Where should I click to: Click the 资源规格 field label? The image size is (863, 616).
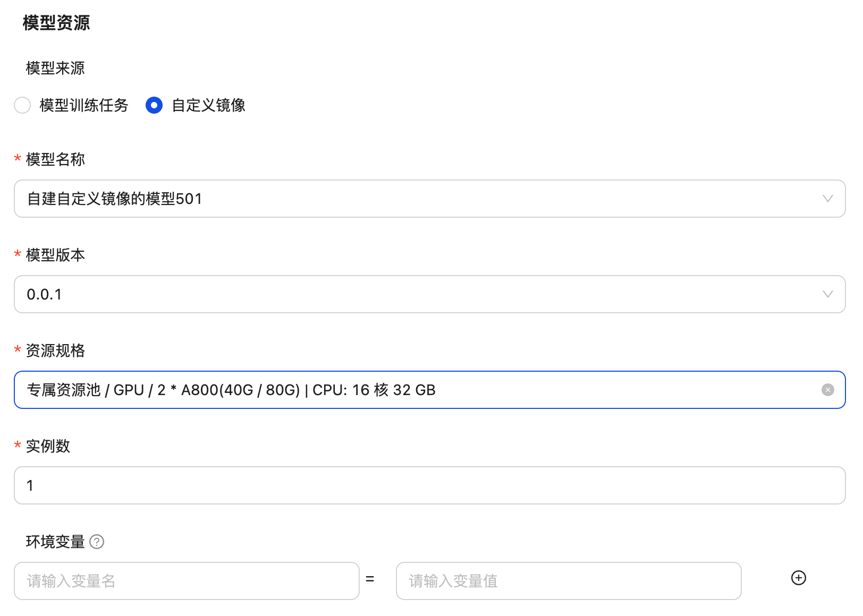(x=55, y=350)
